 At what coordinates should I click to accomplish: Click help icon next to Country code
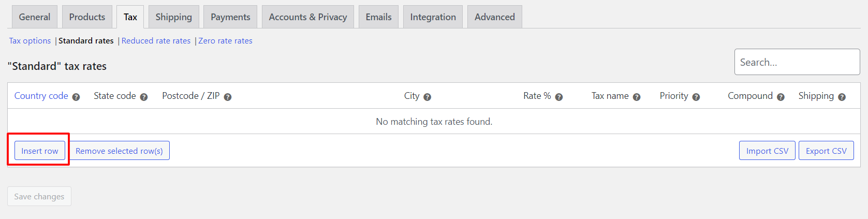tap(76, 97)
